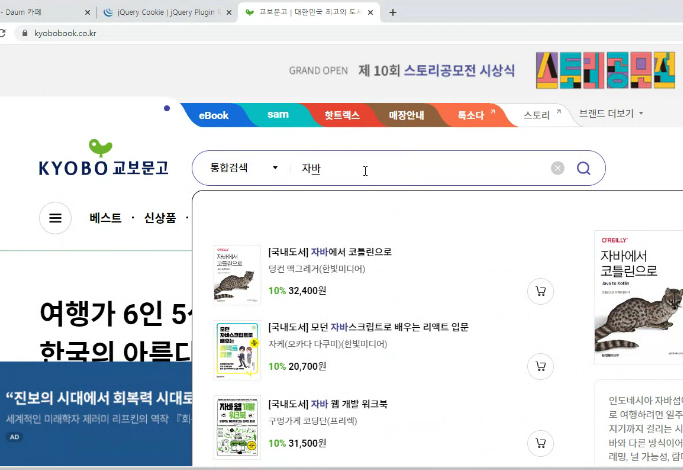Add '모던 자바스크립트로 배우는 리액트 입문' to cart

pyautogui.click(x=540, y=366)
